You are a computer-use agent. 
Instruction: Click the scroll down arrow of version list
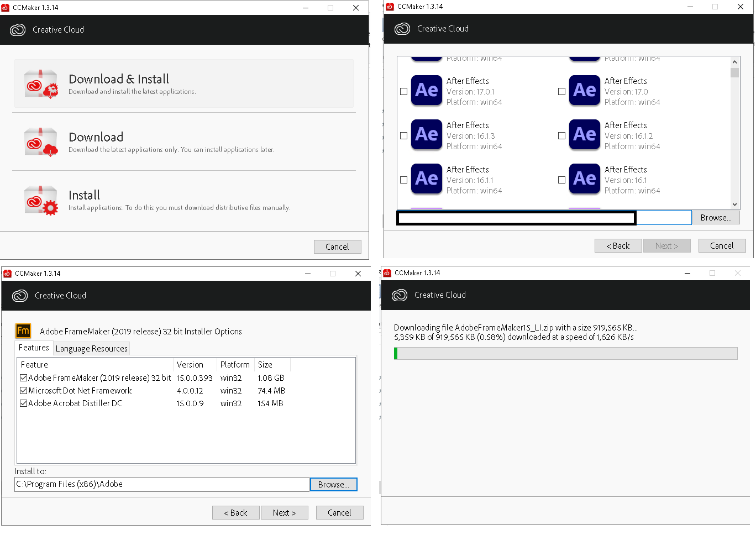point(734,204)
